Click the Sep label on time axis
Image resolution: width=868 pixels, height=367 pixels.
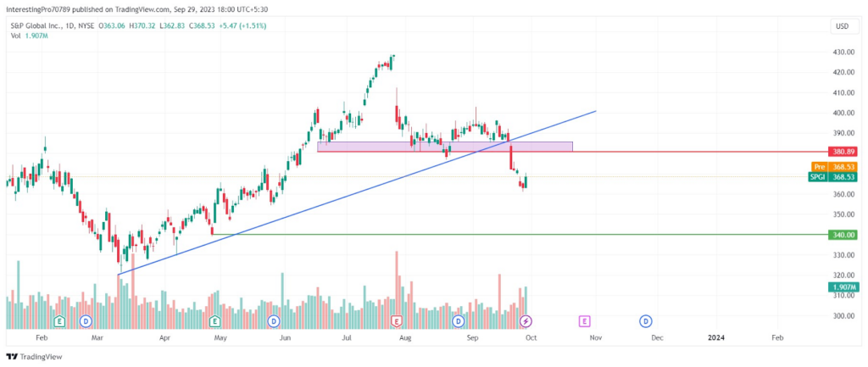coord(472,337)
